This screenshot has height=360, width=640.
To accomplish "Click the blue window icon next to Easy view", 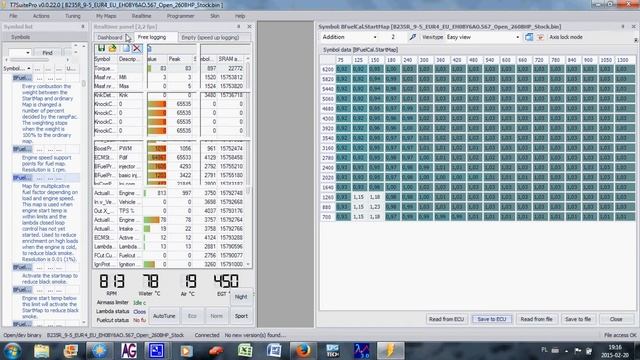I will coord(529,37).
